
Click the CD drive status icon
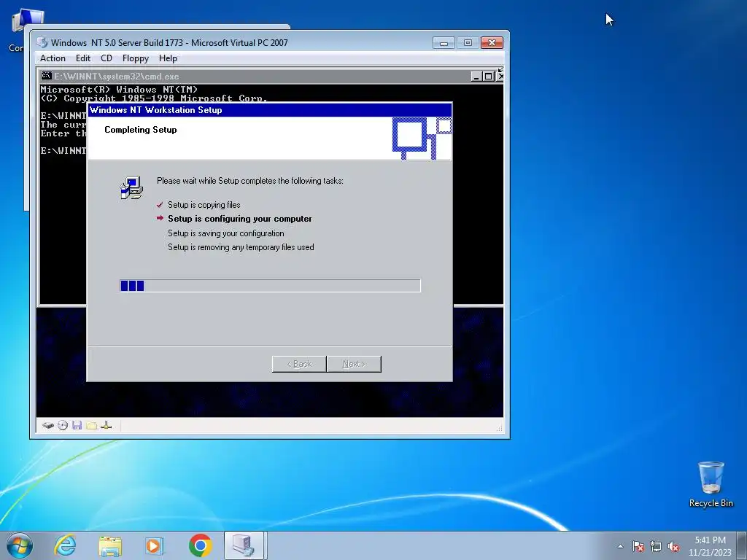63,425
